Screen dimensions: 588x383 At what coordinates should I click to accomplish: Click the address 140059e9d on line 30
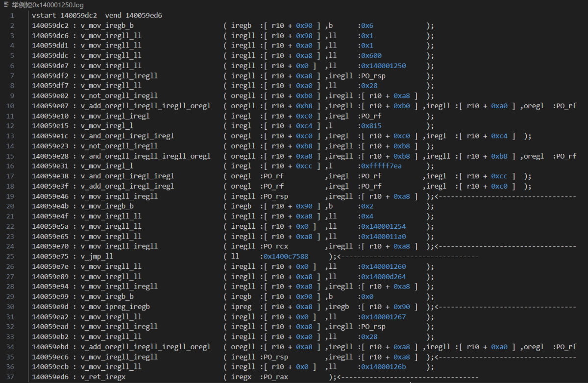coord(50,307)
